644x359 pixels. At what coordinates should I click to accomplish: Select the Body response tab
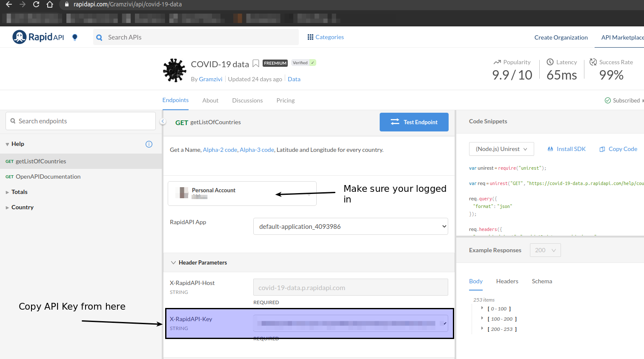476,281
